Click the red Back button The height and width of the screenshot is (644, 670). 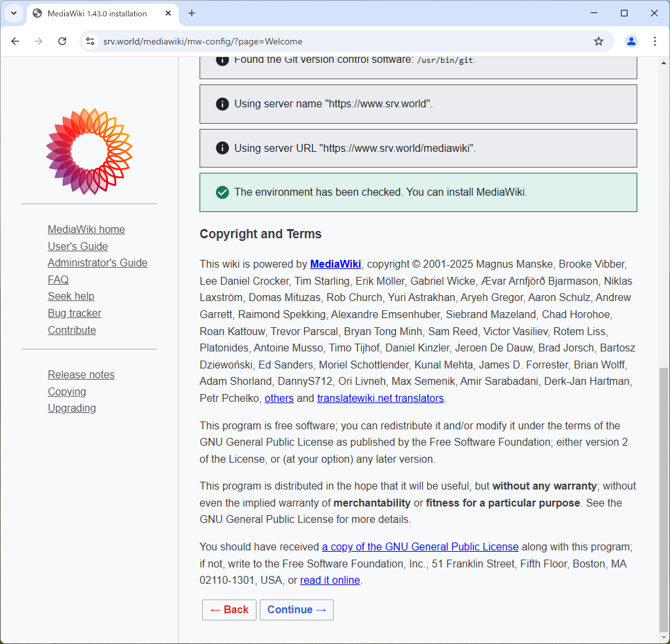click(229, 610)
